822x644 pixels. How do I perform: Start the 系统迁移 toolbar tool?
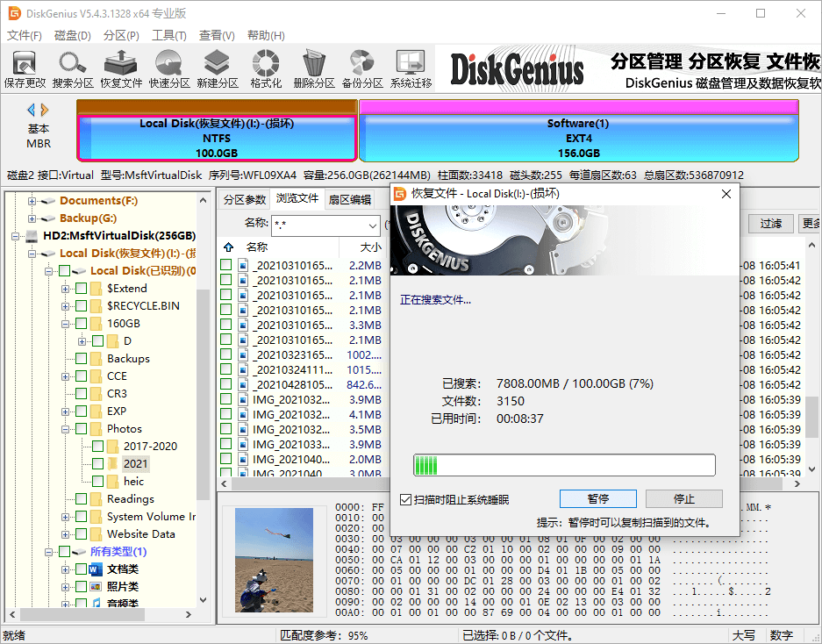click(411, 68)
